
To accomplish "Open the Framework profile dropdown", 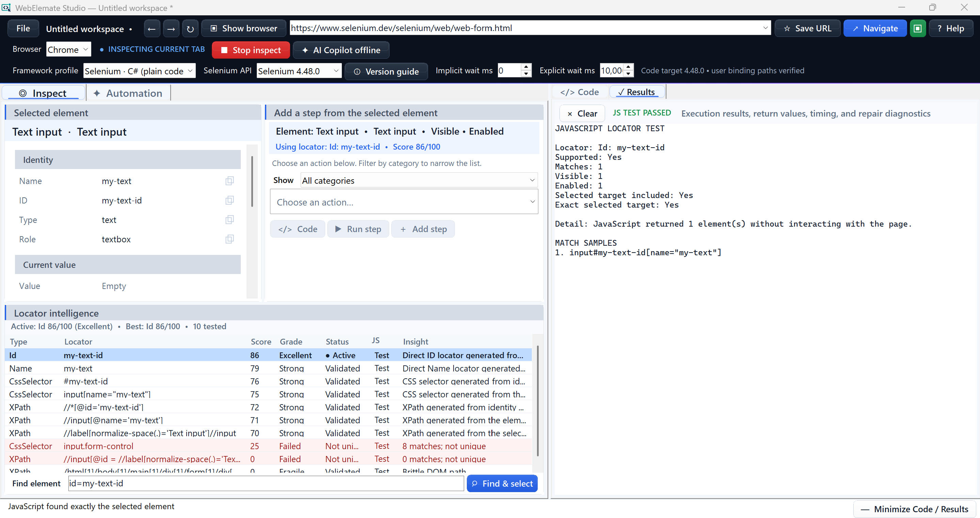I will click(x=139, y=71).
